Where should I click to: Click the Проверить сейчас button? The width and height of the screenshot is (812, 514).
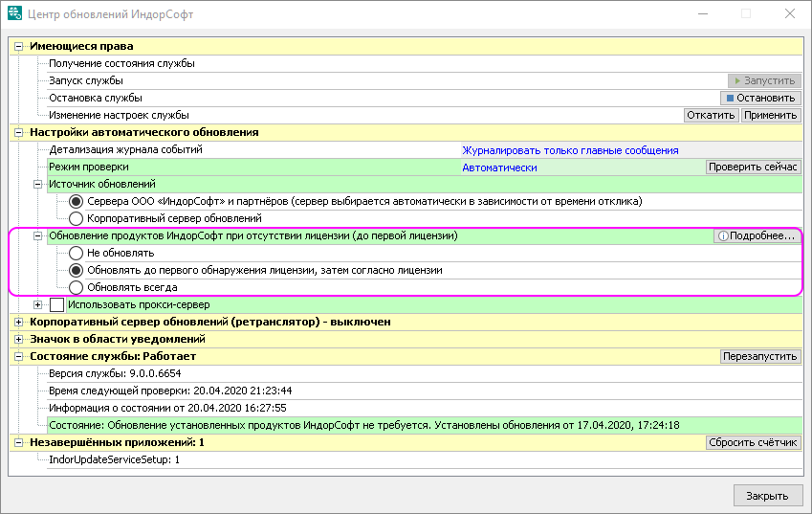(x=754, y=167)
